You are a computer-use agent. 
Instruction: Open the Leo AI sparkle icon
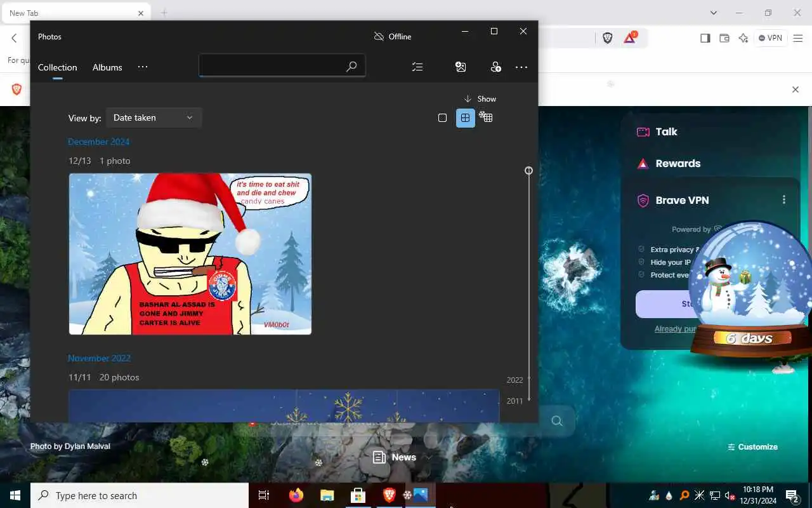[x=743, y=38]
